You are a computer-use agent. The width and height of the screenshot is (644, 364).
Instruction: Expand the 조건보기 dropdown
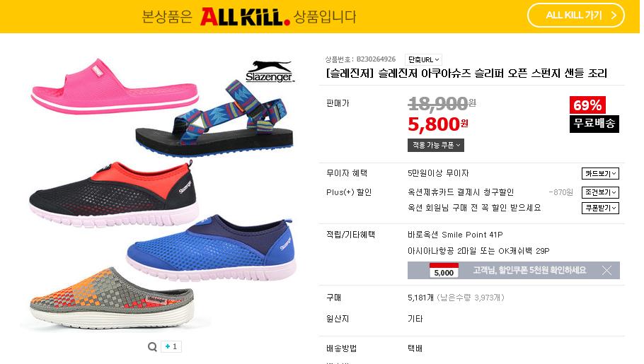[x=600, y=192]
